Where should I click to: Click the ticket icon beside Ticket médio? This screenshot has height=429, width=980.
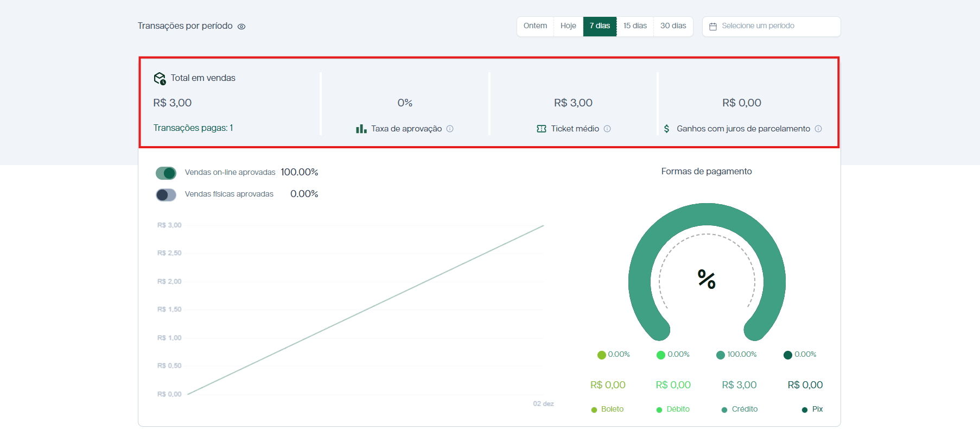coord(541,129)
